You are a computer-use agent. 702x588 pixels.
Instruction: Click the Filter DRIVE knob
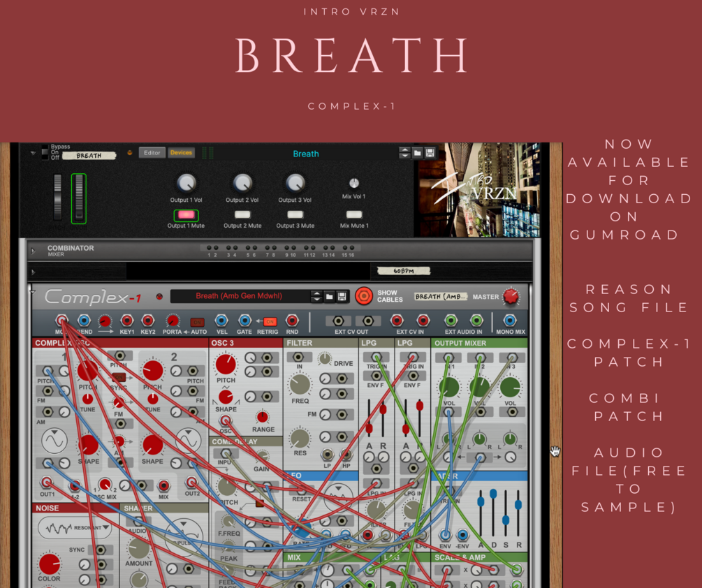(x=325, y=358)
